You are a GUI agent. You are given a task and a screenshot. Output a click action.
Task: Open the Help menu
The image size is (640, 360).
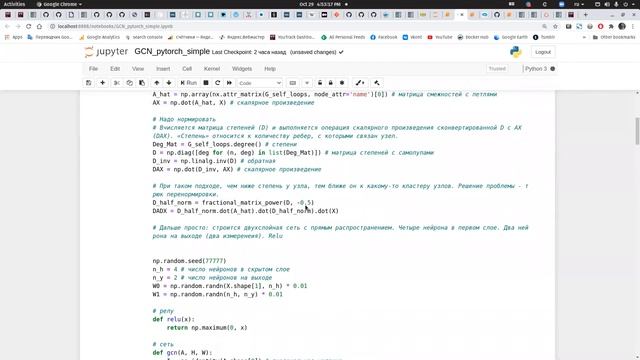pyautogui.click(x=270, y=69)
